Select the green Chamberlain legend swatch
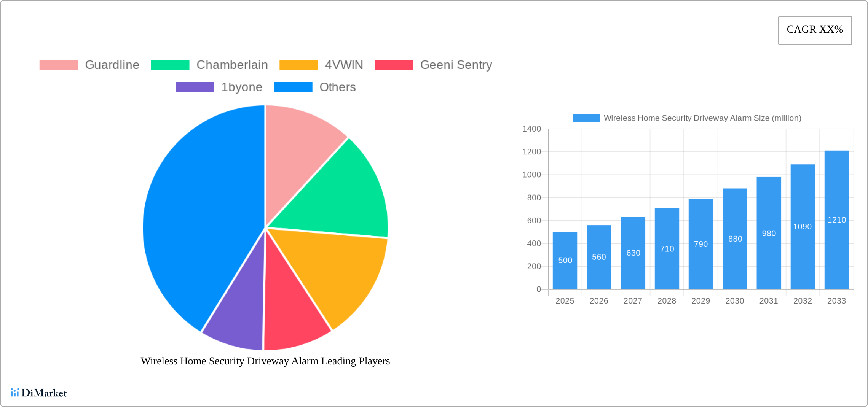The image size is (868, 407). (x=170, y=65)
